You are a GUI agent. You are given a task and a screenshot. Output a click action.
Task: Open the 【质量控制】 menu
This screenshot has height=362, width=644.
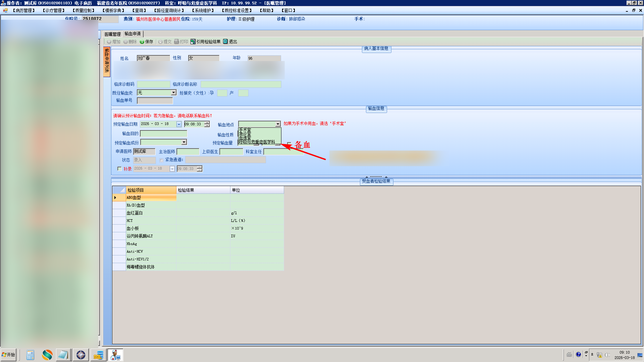(x=84, y=10)
